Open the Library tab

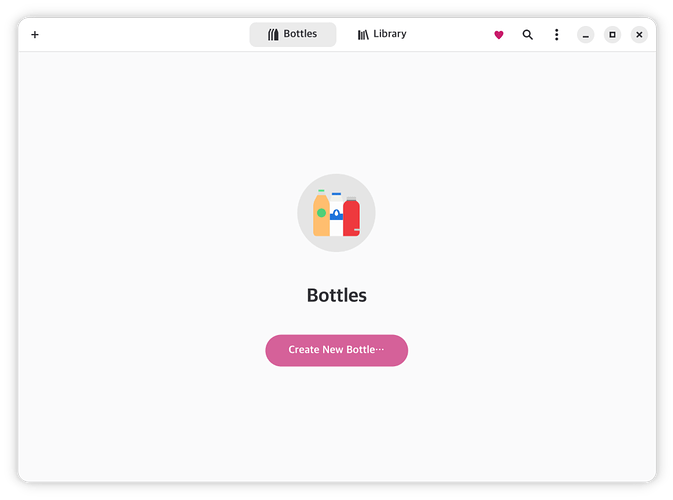[382, 34]
